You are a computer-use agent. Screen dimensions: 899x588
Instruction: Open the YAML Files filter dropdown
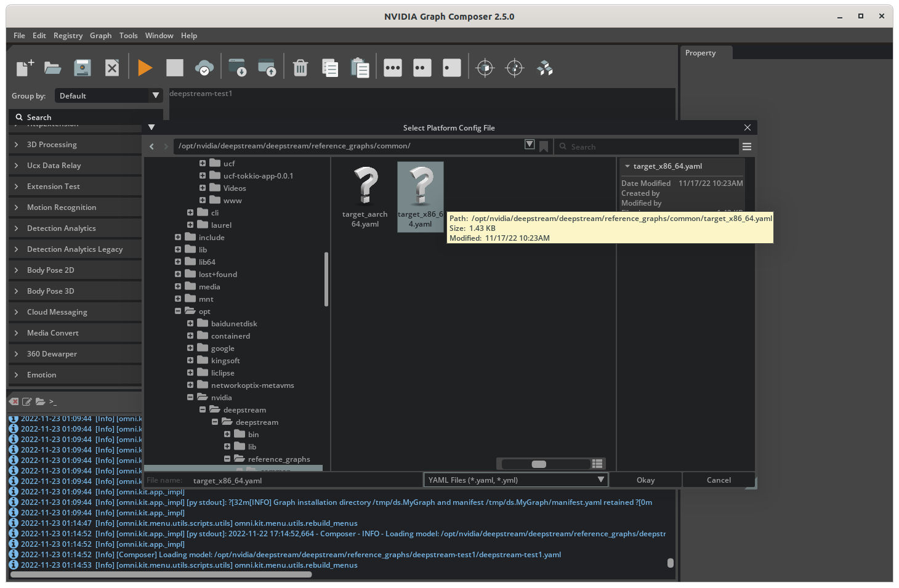pos(516,480)
